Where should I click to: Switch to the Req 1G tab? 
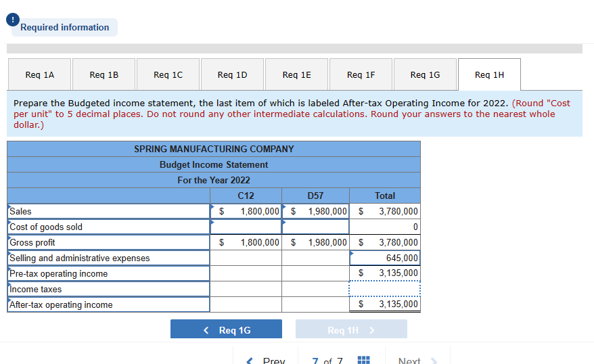(425, 74)
